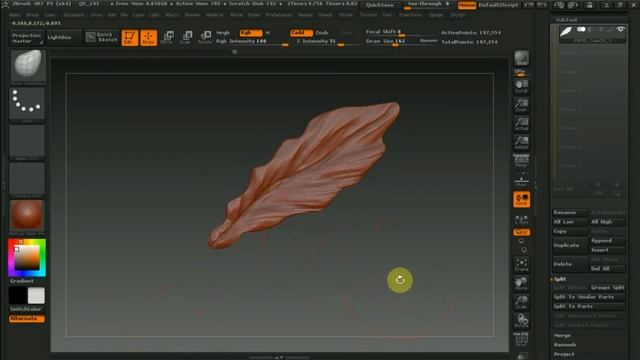
Task: Click the subtool Delete button
Action: (570, 264)
